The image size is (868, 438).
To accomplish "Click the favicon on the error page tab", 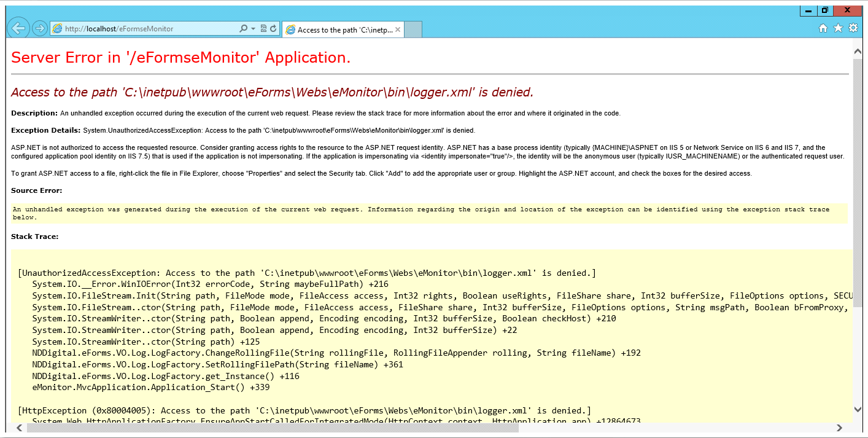I will [x=293, y=28].
